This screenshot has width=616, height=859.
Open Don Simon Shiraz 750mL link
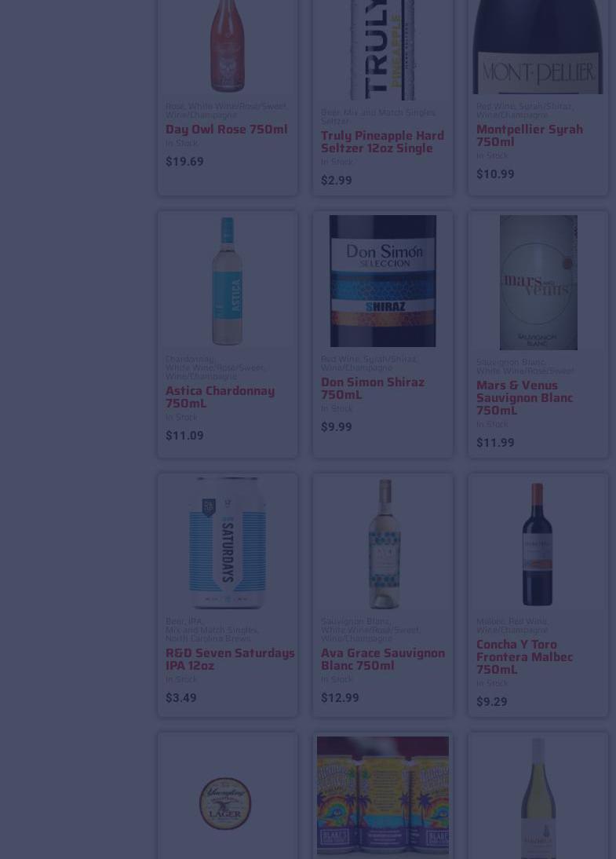(372, 388)
